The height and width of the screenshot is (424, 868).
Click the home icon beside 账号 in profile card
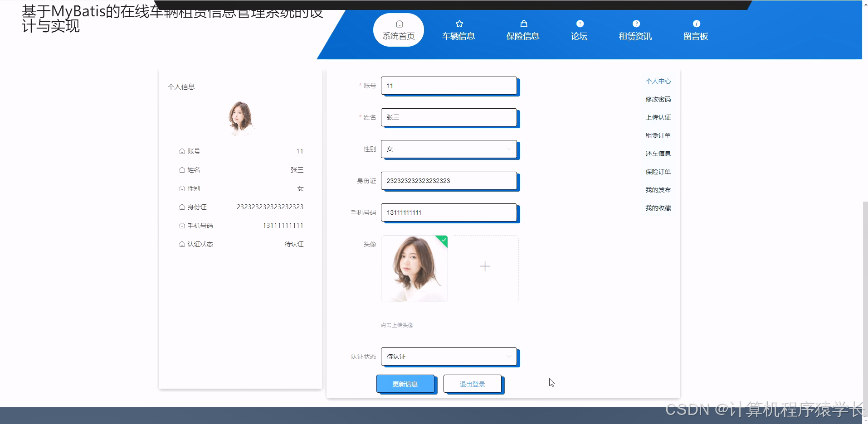182,151
